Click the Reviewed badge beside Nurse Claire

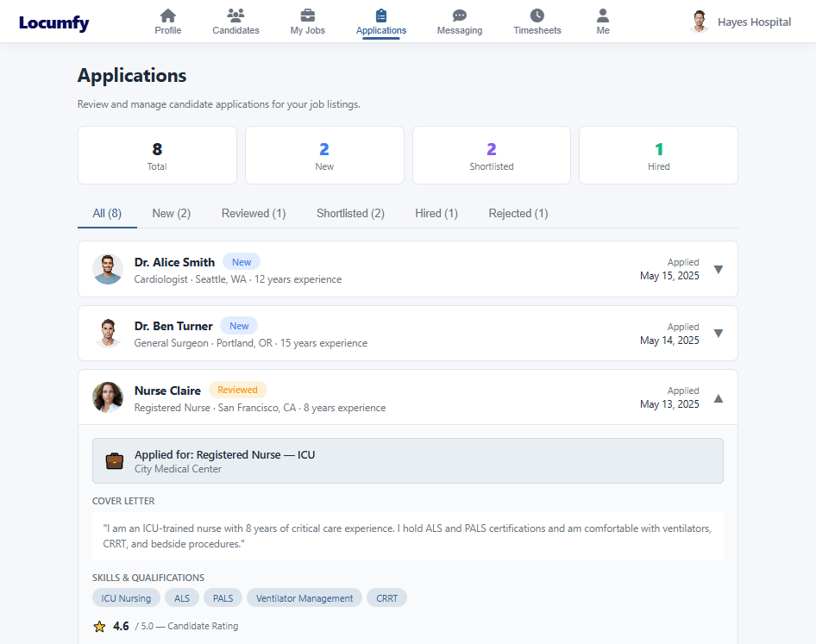click(237, 390)
